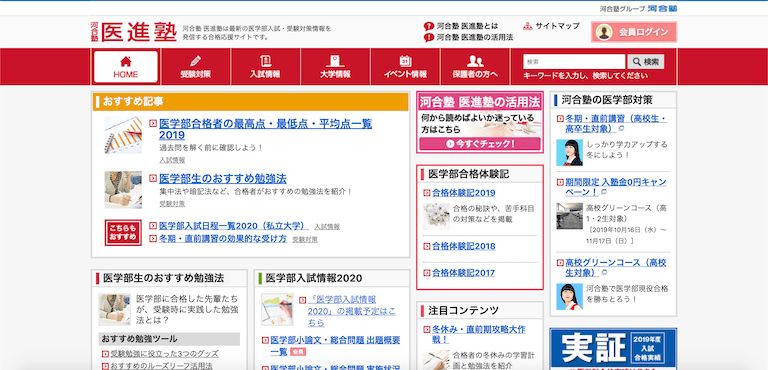Click the 実証 2019年度 blue banner
768x370 pixels.
coord(613,349)
